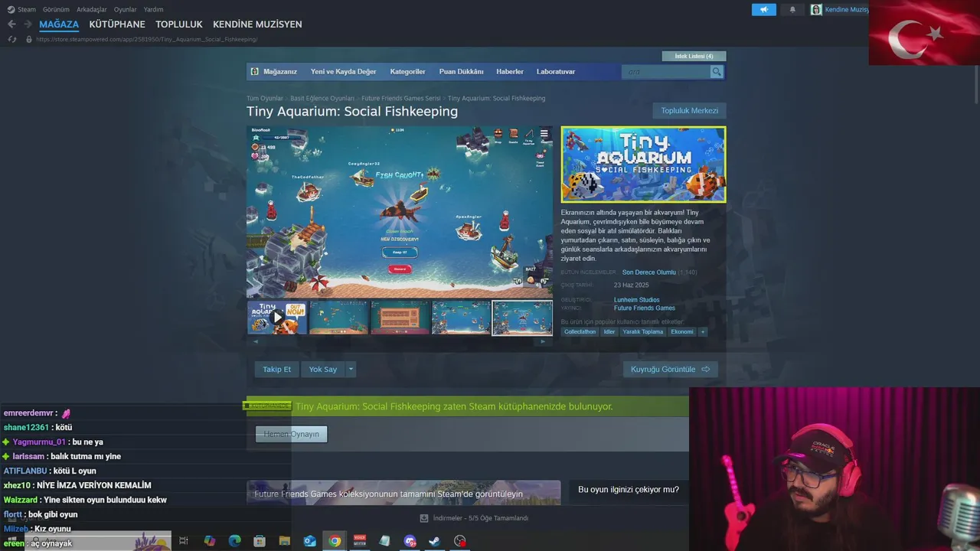Image resolution: width=980 pixels, height=551 pixels.
Task: Open Task View on the taskbar
Action: (x=184, y=541)
